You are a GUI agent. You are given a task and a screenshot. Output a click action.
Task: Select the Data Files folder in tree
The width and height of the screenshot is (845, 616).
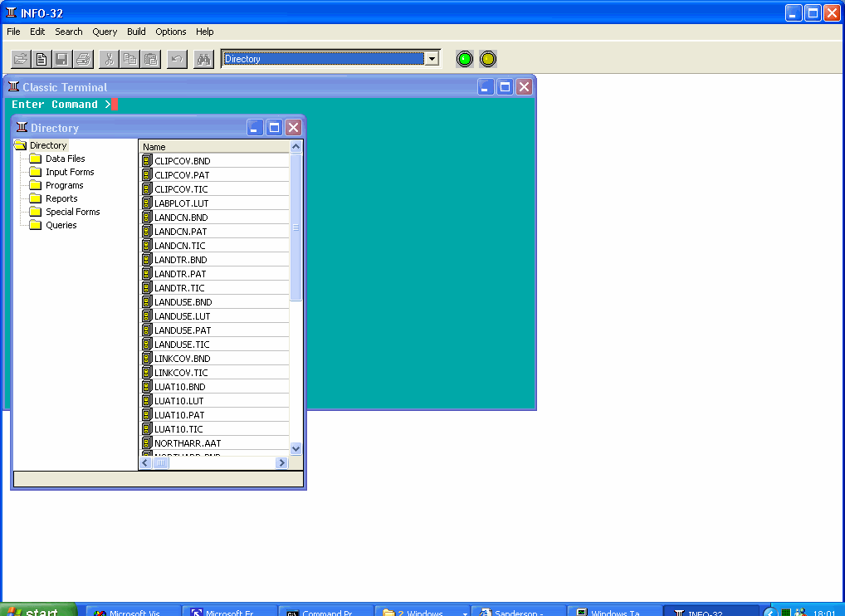[65, 159]
